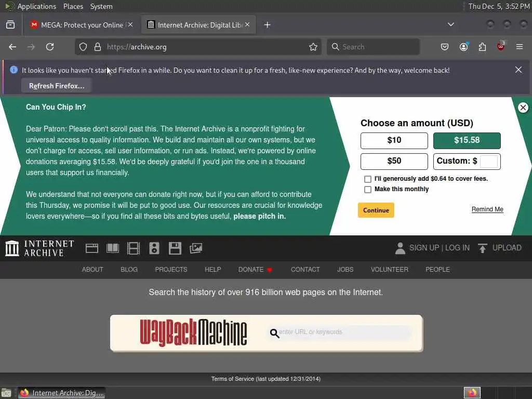Open the Places menu
Viewport: 532px width, 399px height.
(73, 6)
